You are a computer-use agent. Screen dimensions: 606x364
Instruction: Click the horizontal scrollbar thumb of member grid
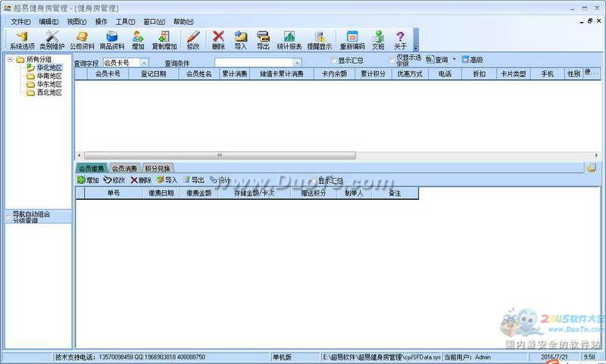(220, 155)
